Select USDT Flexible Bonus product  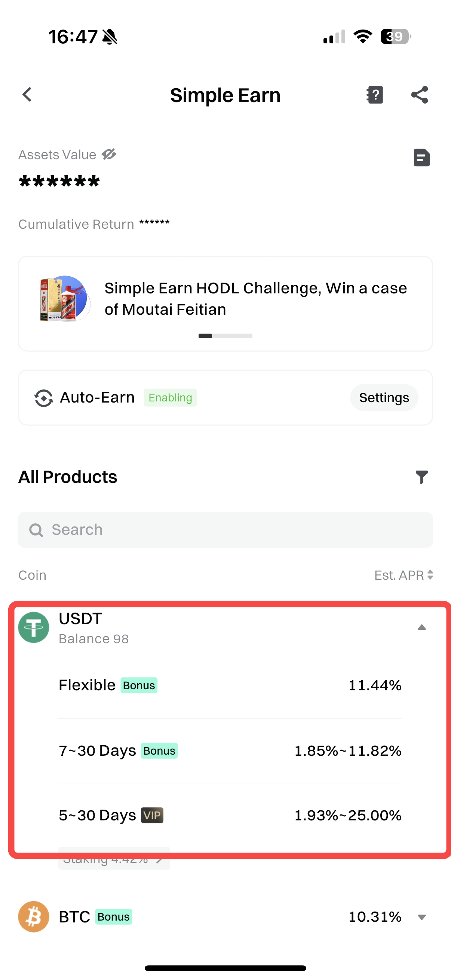coord(230,685)
